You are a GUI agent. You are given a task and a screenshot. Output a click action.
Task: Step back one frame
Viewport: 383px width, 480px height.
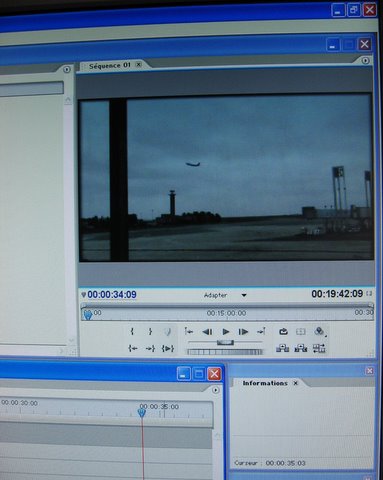(x=207, y=332)
